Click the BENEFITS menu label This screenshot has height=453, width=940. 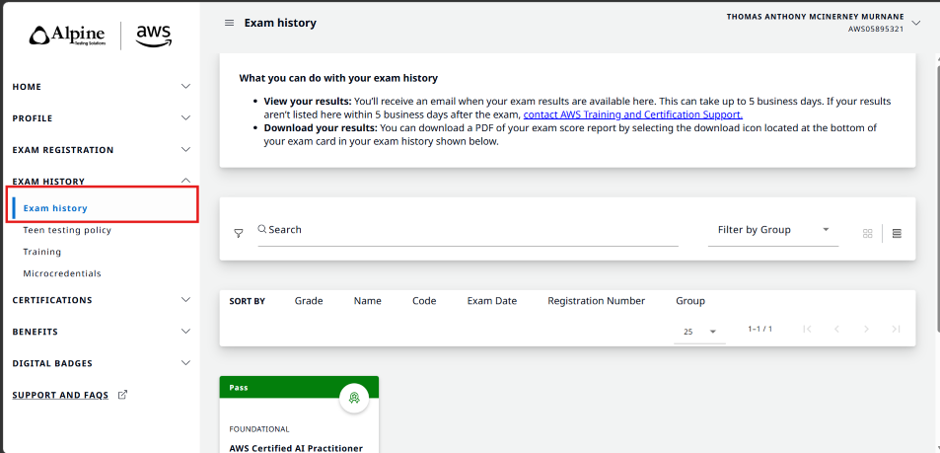click(35, 332)
